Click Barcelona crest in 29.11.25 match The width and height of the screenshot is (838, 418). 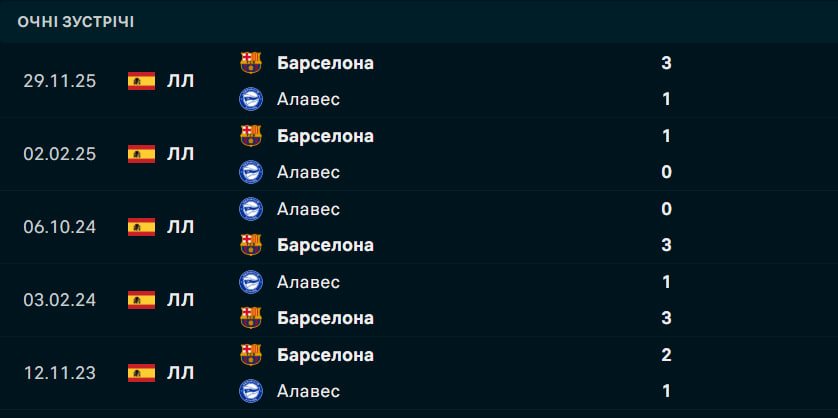click(x=251, y=63)
